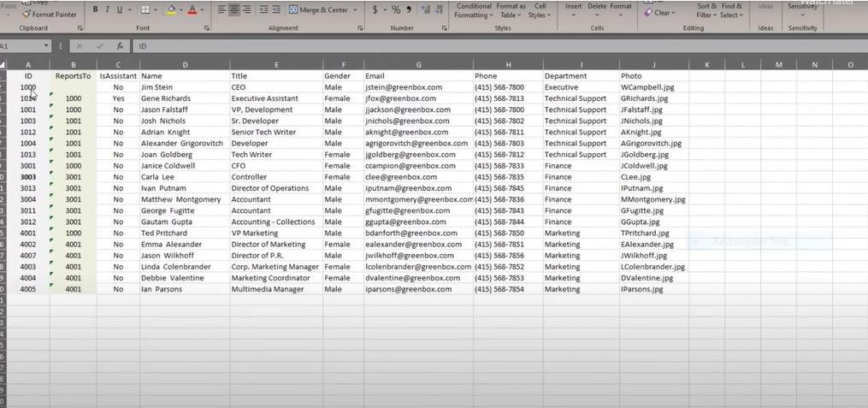868x408 pixels.
Task: Open fill color dropdown arrow
Action: 181,10
